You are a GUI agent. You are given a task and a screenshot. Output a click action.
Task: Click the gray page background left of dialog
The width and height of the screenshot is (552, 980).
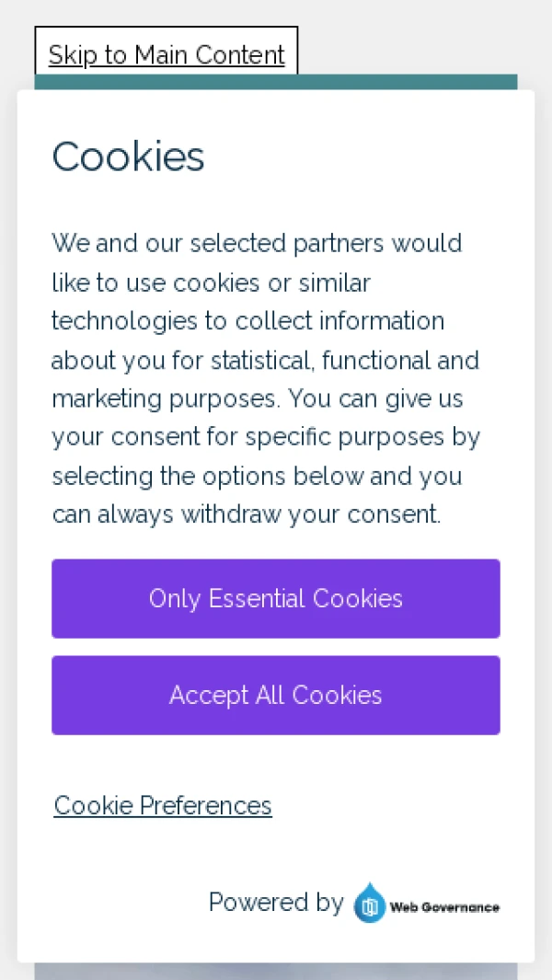coord(7,460)
